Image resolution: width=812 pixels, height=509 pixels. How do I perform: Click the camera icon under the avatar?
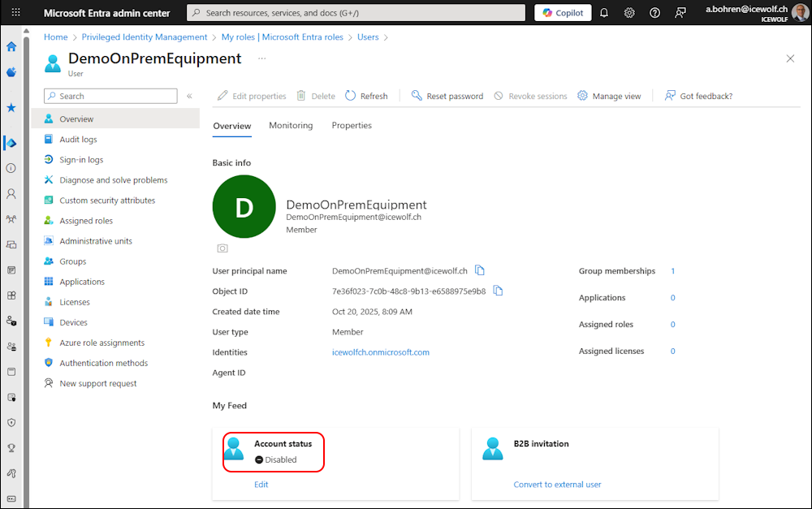coord(222,248)
